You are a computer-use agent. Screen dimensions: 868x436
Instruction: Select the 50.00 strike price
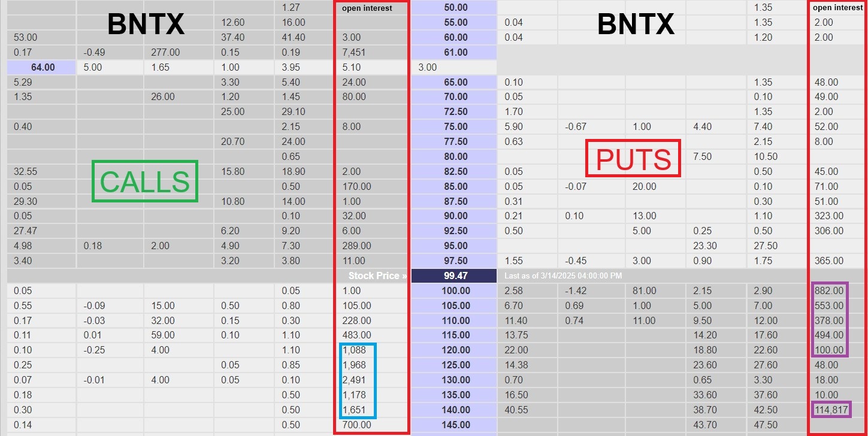455,8
